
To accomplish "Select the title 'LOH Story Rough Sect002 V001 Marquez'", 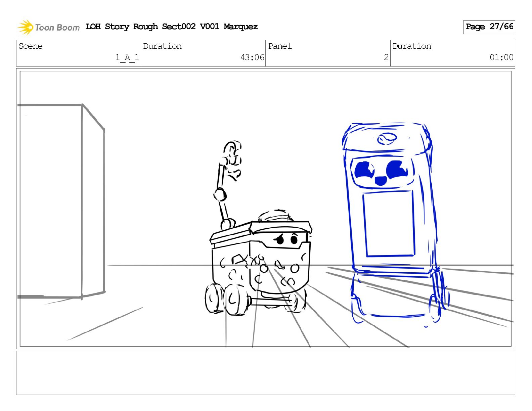I will point(172,27).
